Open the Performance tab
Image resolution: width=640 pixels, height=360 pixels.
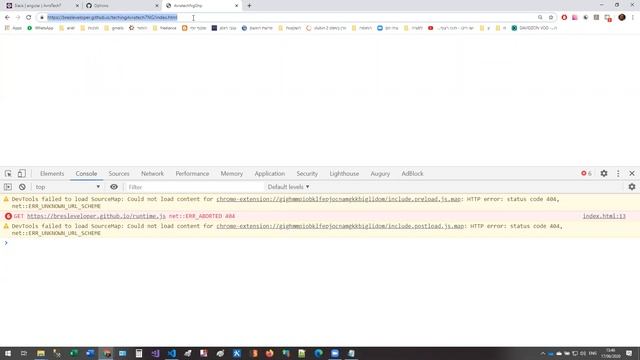coord(192,173)
